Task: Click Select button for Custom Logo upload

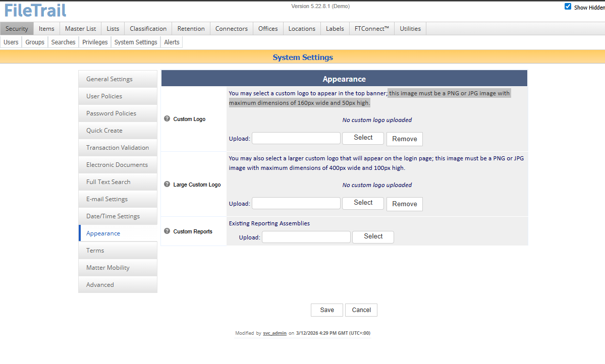Action: point(363,138)
